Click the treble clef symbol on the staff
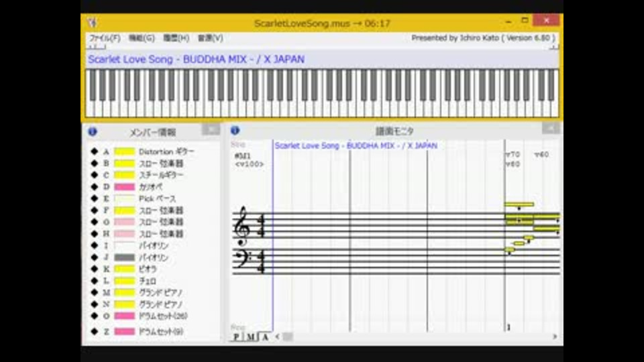Screen dimensions: 644x362 (x=241, y=226)
